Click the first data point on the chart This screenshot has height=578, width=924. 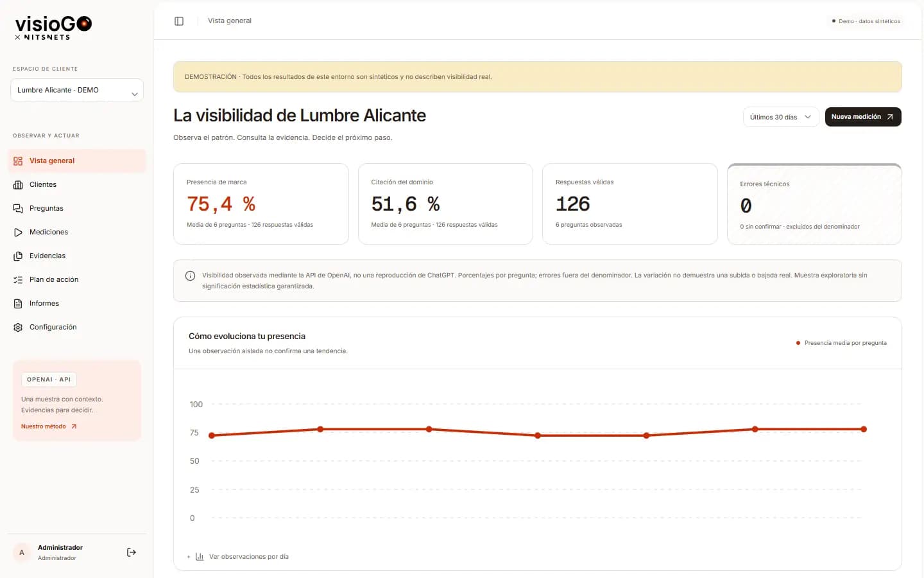pyautogui.click(x=212, y=435)
